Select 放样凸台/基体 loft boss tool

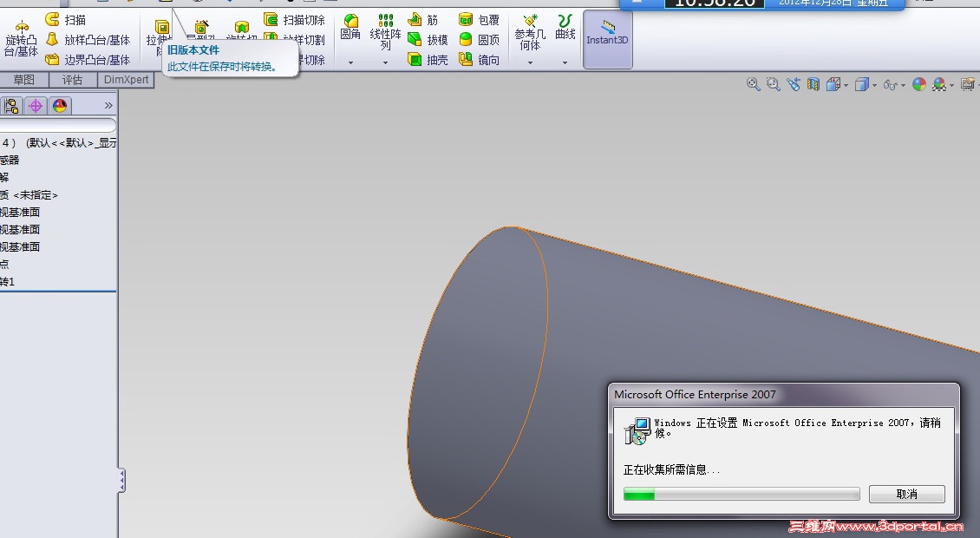[88, 40]
